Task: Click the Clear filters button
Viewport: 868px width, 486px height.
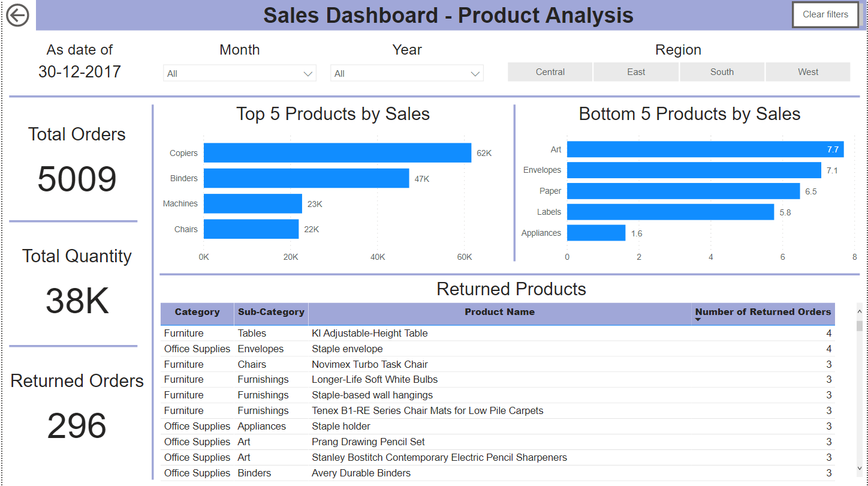Action: (x=825, y=14)
